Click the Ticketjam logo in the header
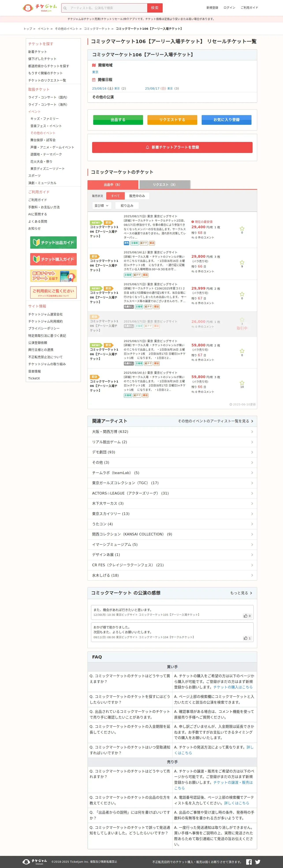Image resolution: width=283 pixels, height=868 pixels. click(x=39, y=8)
